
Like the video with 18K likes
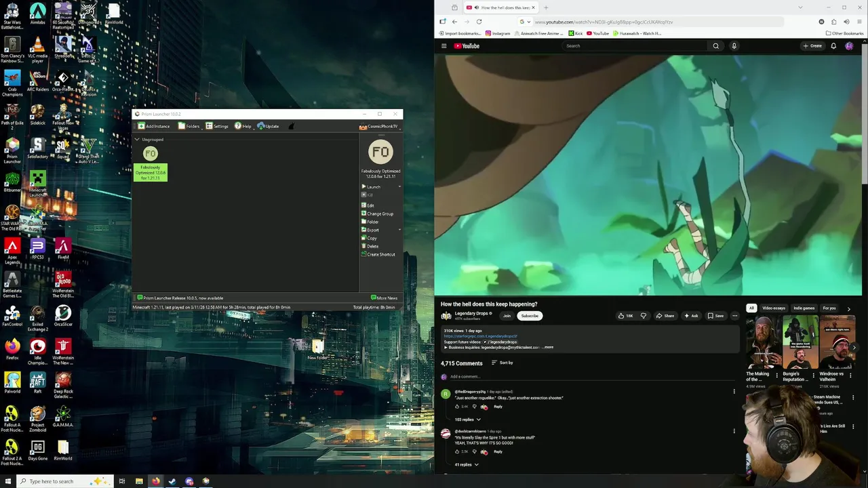[625, 316]
